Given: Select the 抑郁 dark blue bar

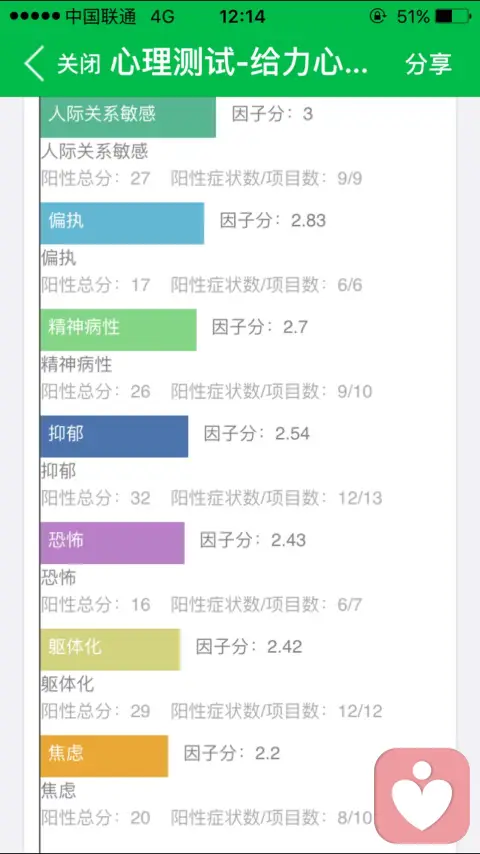Looking at the screenshot, I should (114, 436).
